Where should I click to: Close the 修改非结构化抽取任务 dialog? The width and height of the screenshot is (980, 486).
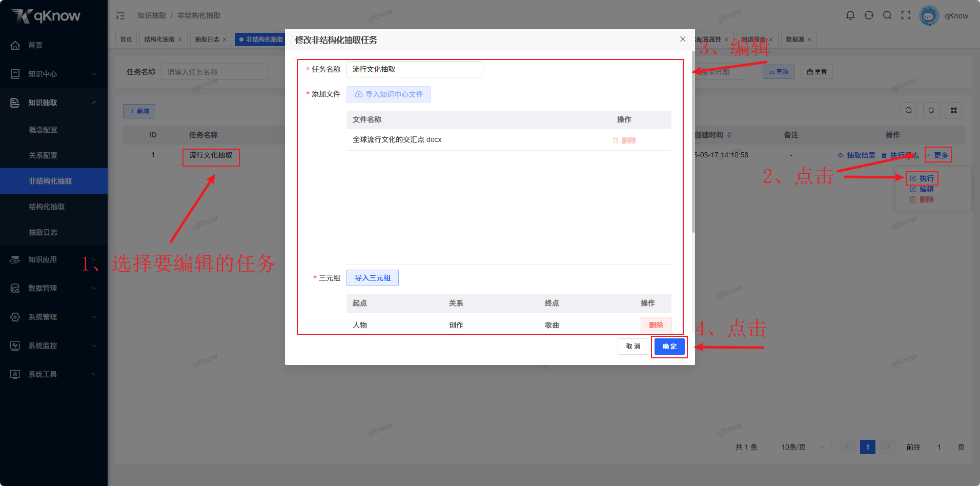pos(683,39)
